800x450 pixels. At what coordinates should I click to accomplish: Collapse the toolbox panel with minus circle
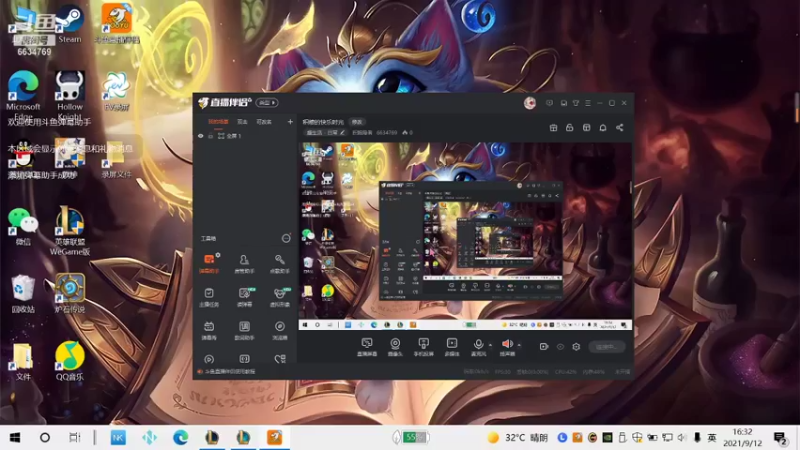point(286,238)
